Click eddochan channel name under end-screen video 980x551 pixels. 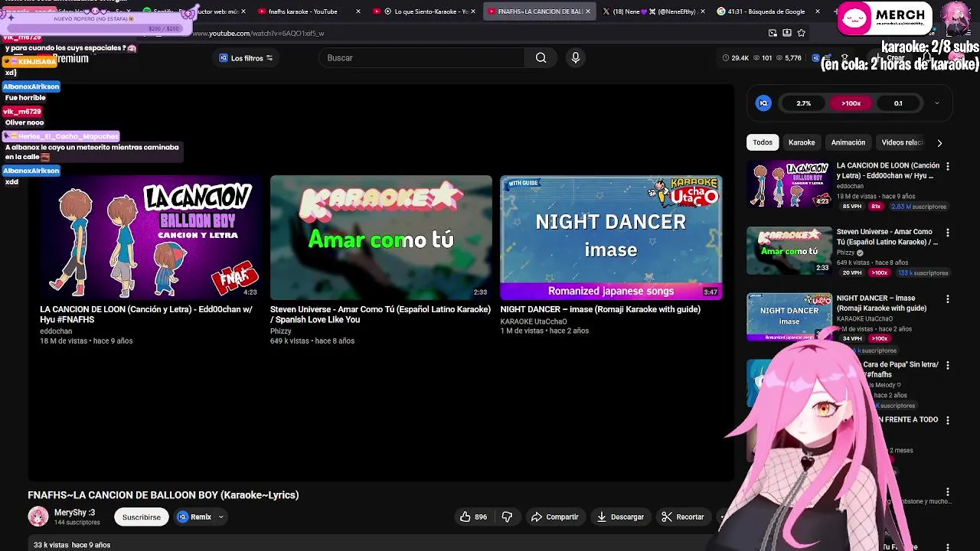pyautogui.click(x=56, y=331)
